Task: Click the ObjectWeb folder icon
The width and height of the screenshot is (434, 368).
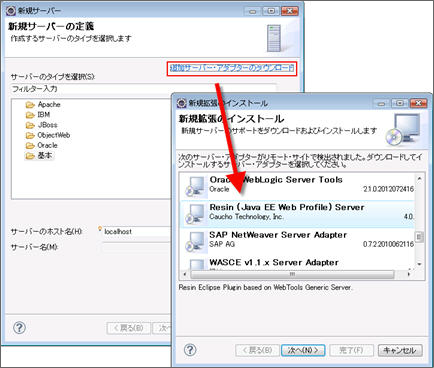Action: [x=30, y=136]
